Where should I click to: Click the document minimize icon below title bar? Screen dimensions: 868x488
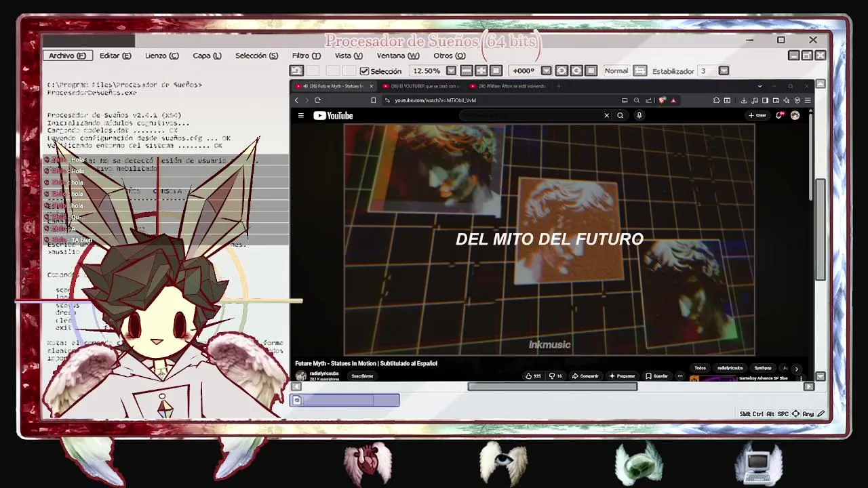pos(793,56)
